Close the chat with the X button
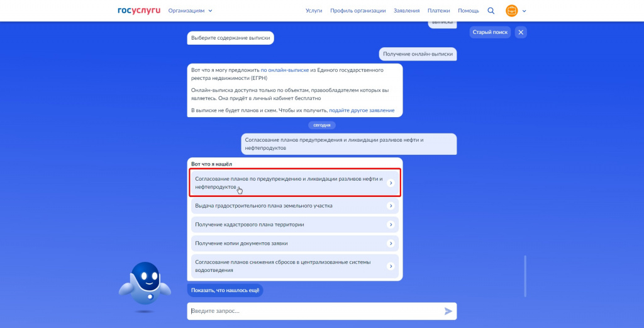Viewport: 644px width, 328px height. point(521,32)
